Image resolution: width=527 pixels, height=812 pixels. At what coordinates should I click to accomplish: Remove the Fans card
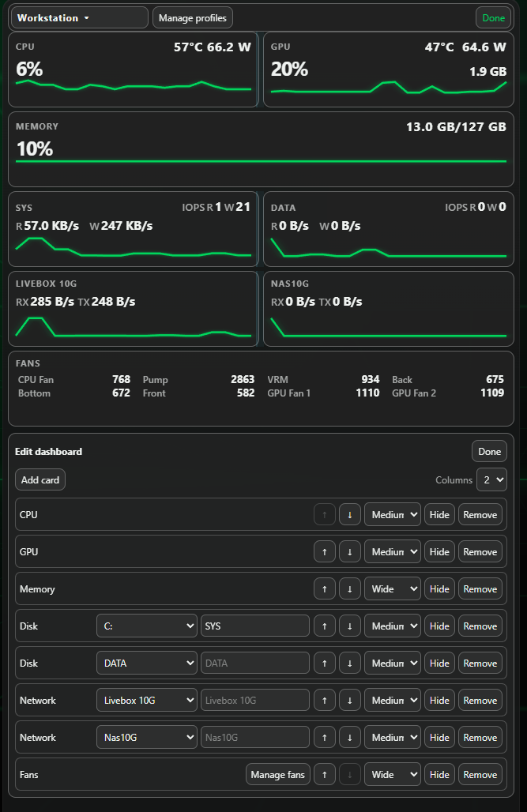480,775
